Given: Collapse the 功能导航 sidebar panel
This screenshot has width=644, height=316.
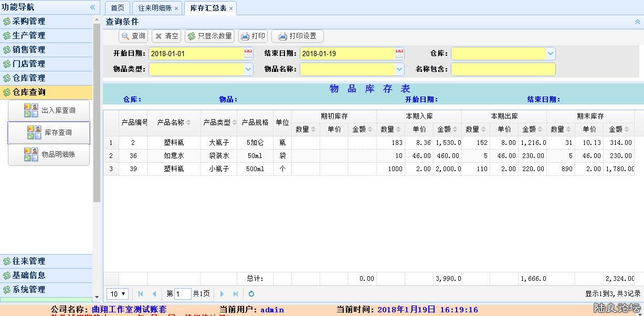Looking at the screenshot, I should pyautogui.click(x=93, y=7).
